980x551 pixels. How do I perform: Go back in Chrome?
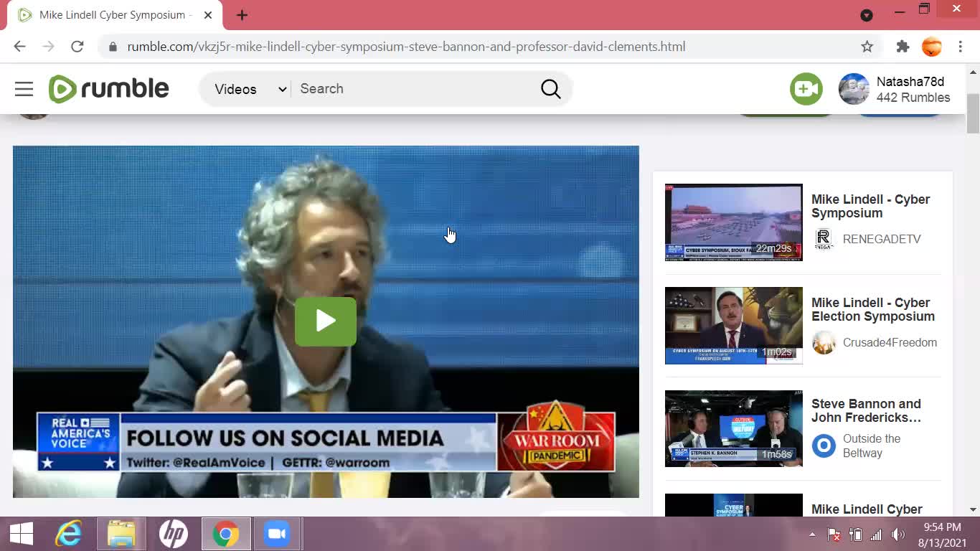19,47
